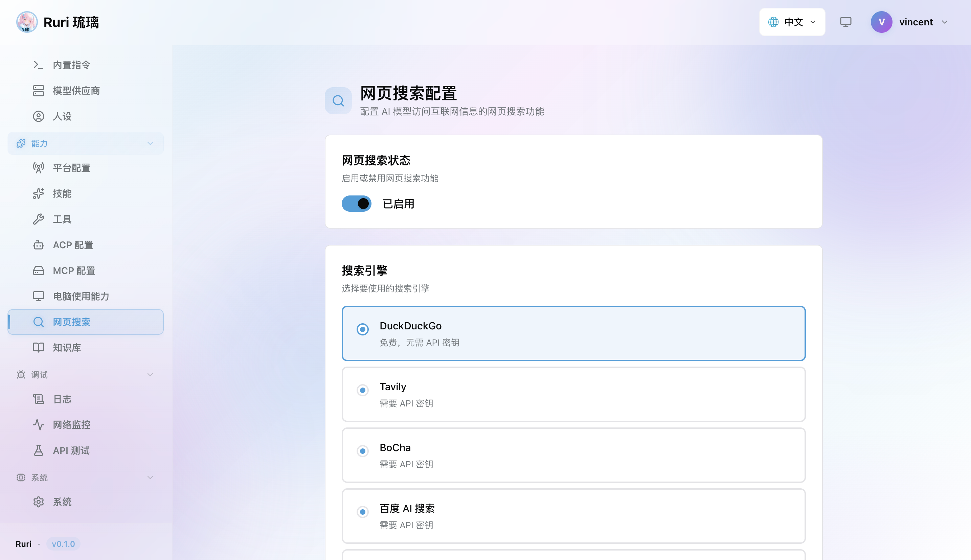Image resolution: width=971 pixels, height=560 pixels.
Task: Select the DuckDuckGo radio button
Action: click(362, 329)
